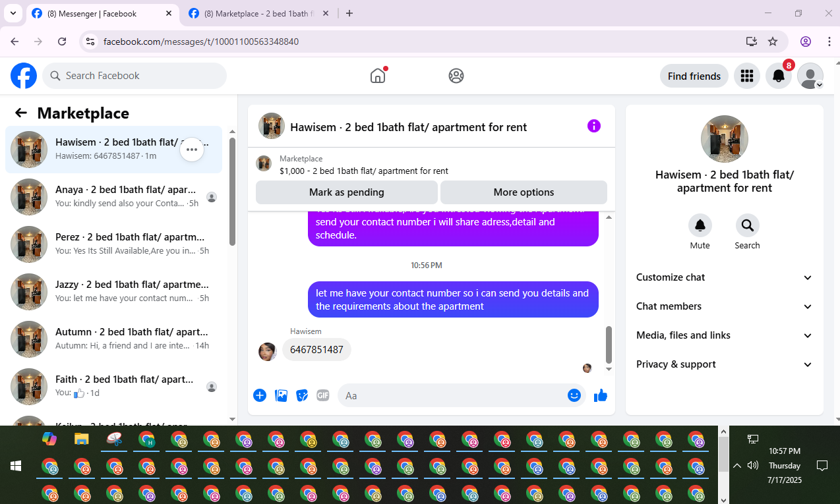The image size is (840, 504).
Task: Open the Jazzy conversation
Action: coord(113,292)
